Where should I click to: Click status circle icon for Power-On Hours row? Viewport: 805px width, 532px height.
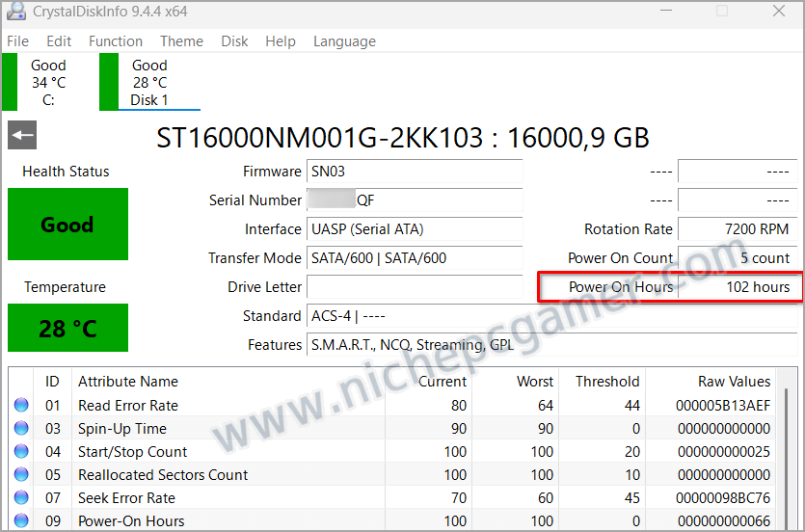coord(21,520)
